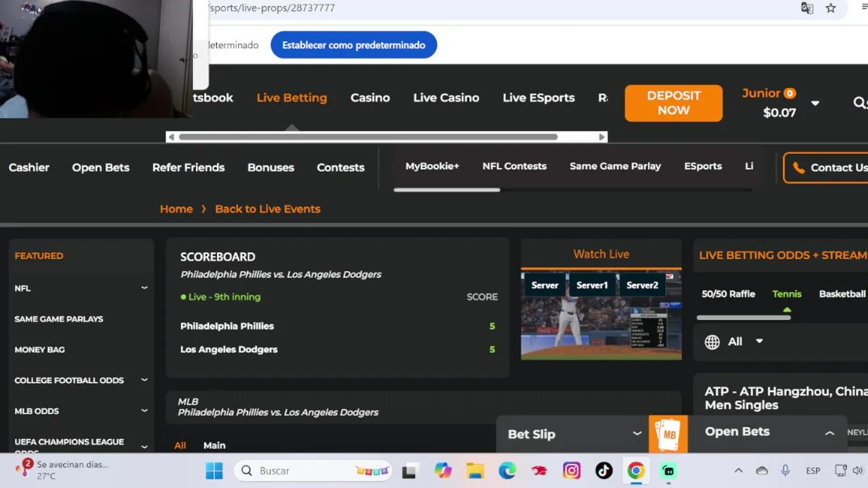The image size is (868, 488).
Task: Open Copilot from taskbar
Action: pos(443,470)
